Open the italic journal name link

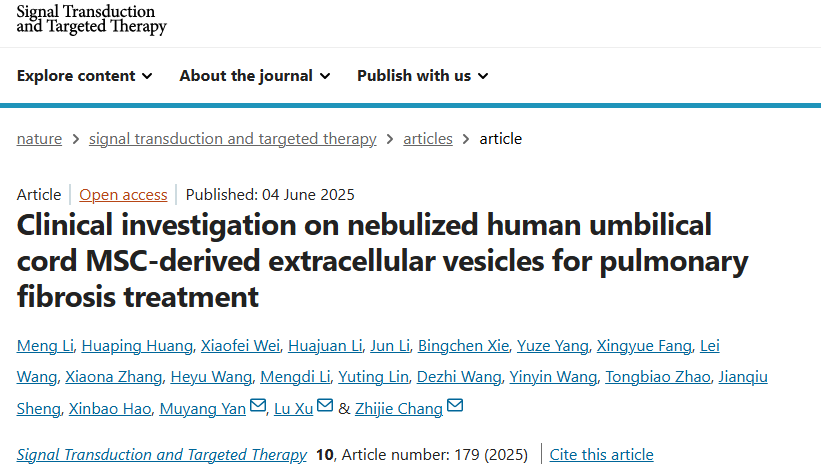[x=162, y=455]
